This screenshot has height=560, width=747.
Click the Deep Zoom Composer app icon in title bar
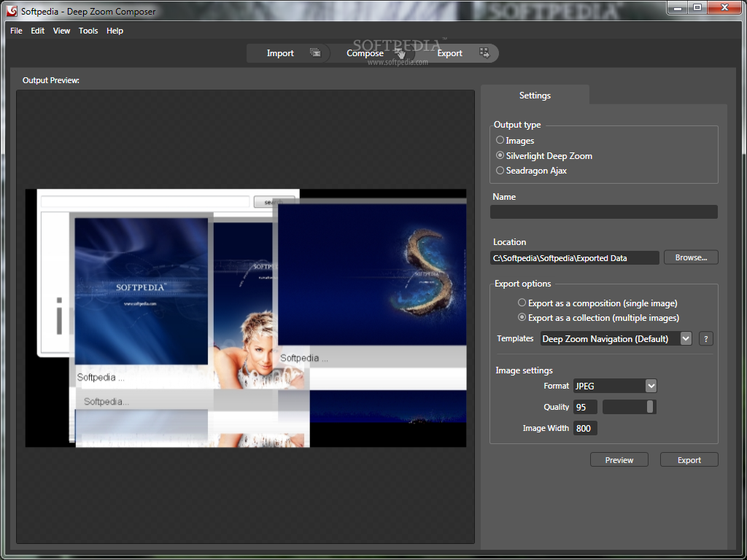point(13,11)
